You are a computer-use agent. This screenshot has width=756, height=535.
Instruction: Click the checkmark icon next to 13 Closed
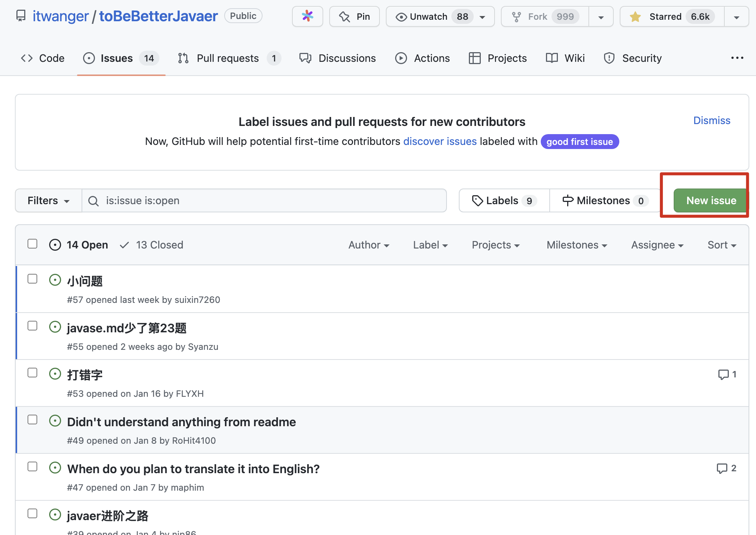[x=124, y=245]
